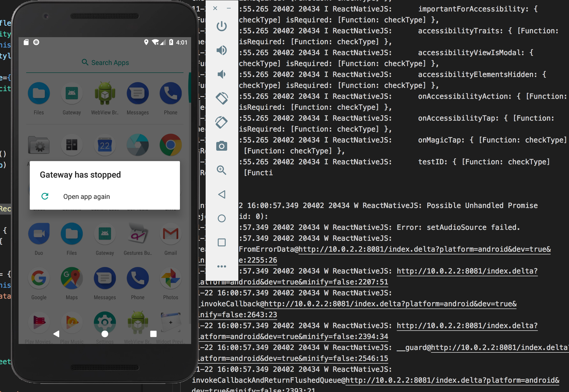Take an emulator screenshot with the camera icon
The width and height of the screenshot is (569, 392).
coord(221,146)
